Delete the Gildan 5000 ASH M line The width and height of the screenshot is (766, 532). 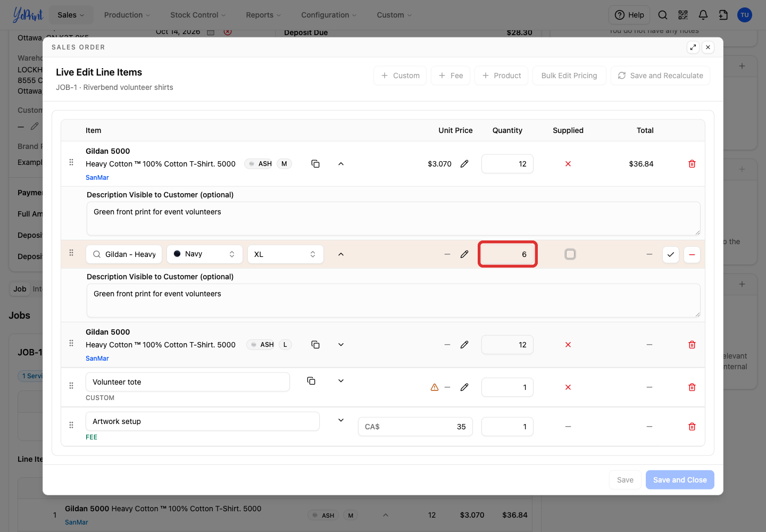pyautogui.click(x=692, y=164)
